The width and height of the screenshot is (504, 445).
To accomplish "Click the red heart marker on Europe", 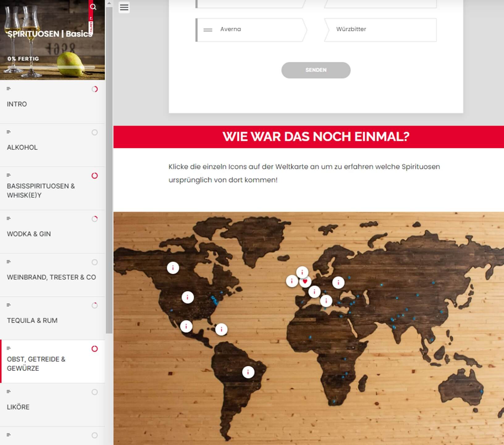I will [305, 282].
